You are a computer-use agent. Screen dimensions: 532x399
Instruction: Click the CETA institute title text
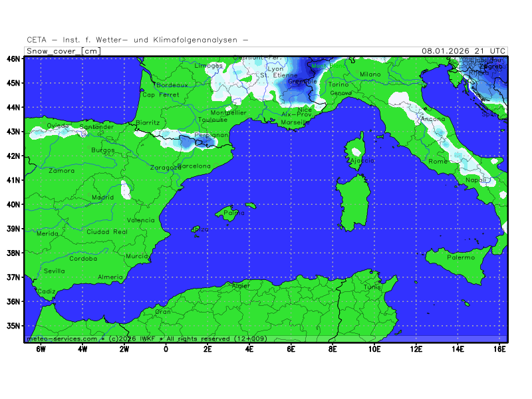[137, 40]
